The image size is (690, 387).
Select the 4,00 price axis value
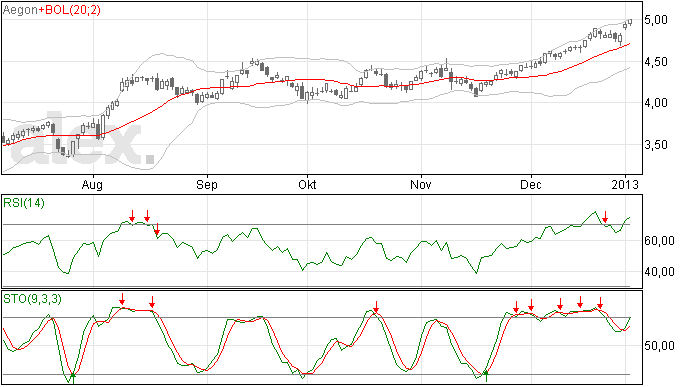[x=656, y=103]
